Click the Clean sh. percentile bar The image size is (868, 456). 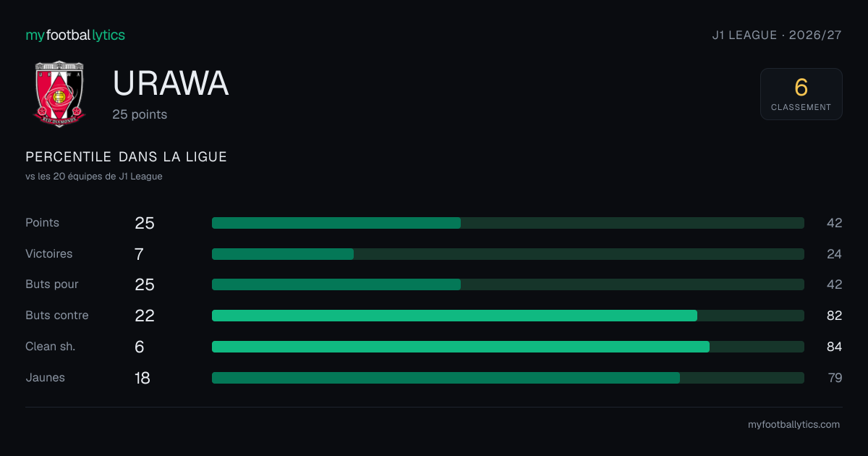(x=508, y=347)
